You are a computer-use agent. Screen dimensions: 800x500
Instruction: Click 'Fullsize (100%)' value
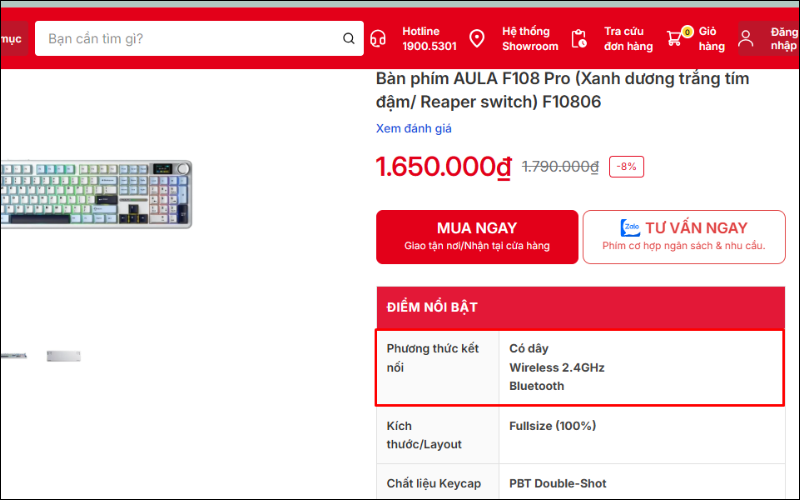[x=553, y=426]
